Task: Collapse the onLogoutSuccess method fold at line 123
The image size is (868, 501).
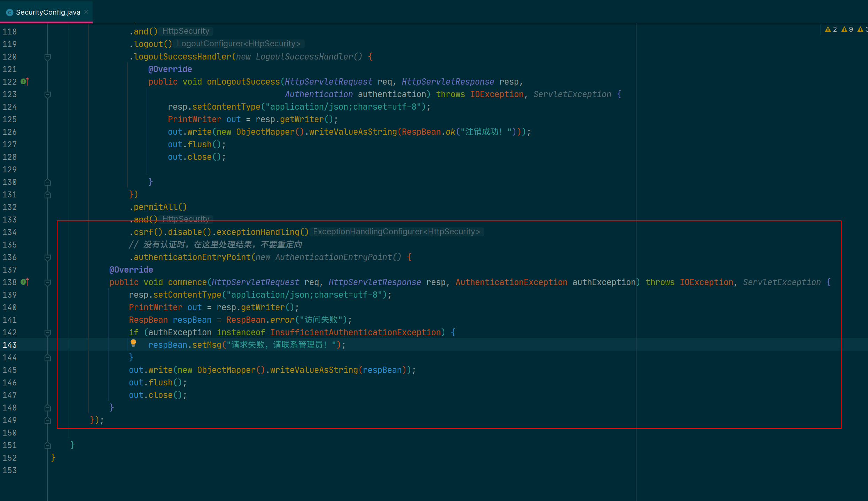Action: point(48,95)
